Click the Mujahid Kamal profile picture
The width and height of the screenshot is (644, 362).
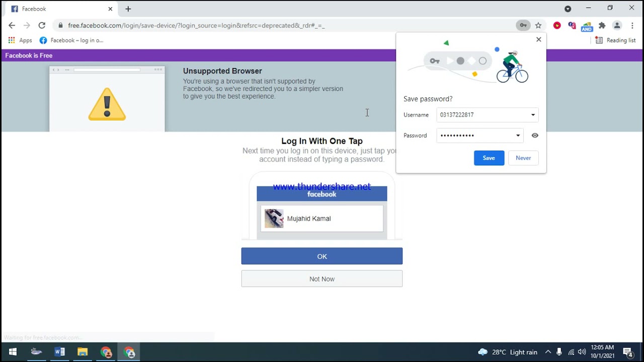click(274, 219)
